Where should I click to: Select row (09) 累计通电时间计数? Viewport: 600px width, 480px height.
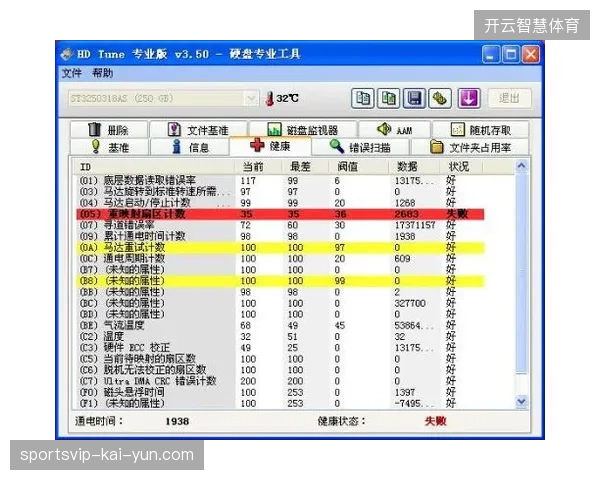(280, 236)
